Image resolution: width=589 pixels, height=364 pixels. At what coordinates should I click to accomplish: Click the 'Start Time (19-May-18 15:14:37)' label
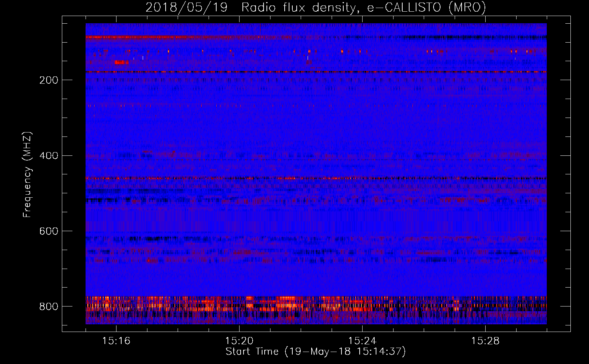click(316, 352)
